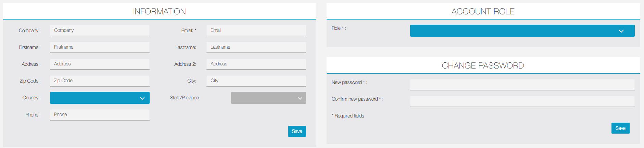Select the Address 2 input field
Screen dimensions: 644x148
256,64
